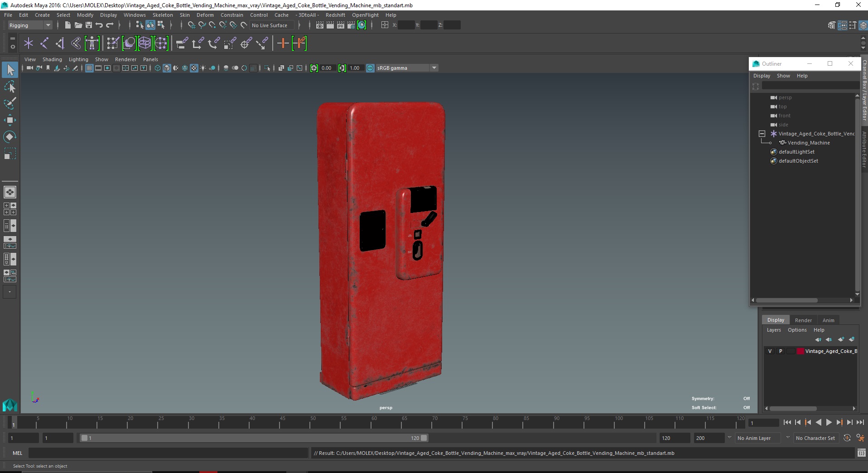Click the Outliner horizontal scrollbar

786,300
